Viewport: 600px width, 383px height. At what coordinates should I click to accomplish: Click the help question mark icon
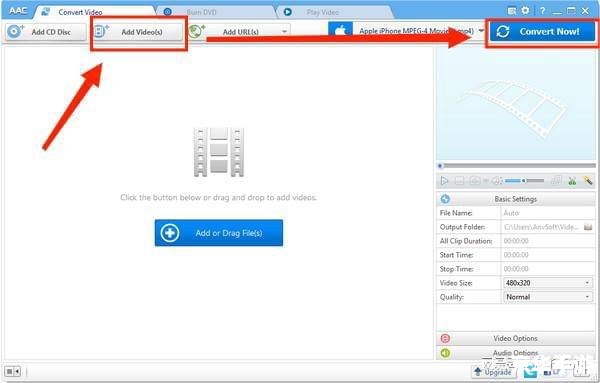tap(542, 11)
